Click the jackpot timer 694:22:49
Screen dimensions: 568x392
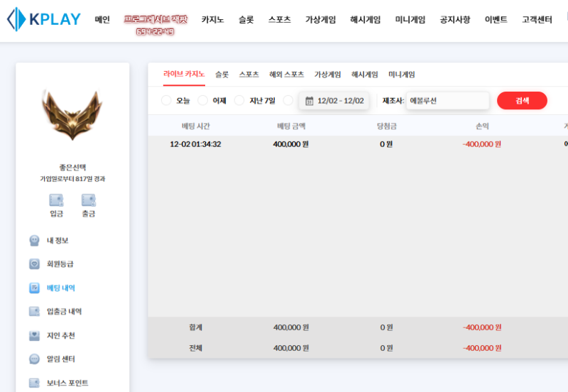tap(155, 32)
